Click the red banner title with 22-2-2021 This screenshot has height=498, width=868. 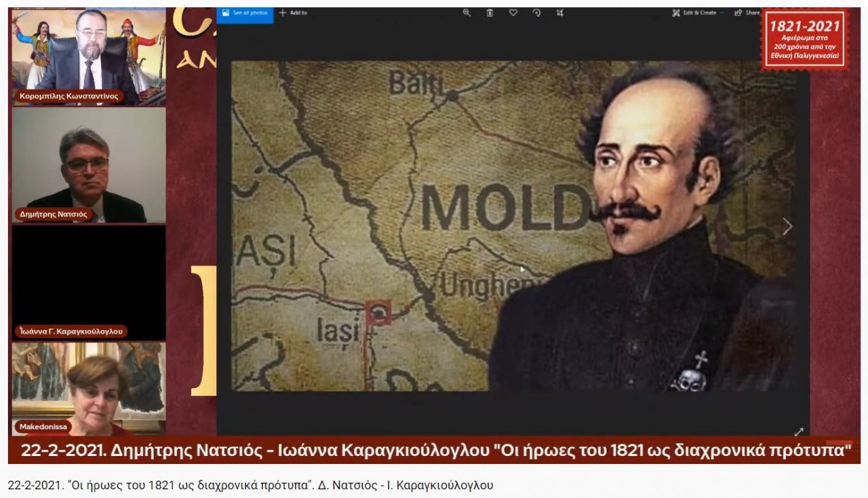point(434,450)
